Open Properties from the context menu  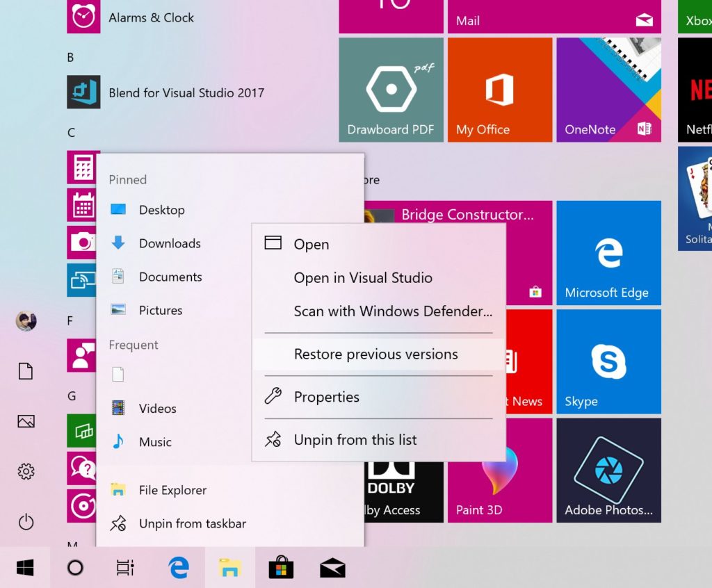pos(327,397)
